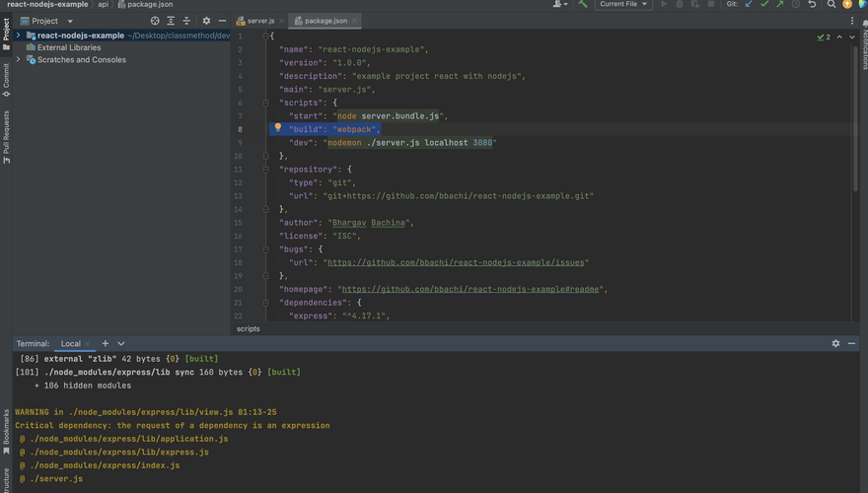
Task: Toggle the Pull Requests sidebar panel
Action: click(x=6, y=137)
